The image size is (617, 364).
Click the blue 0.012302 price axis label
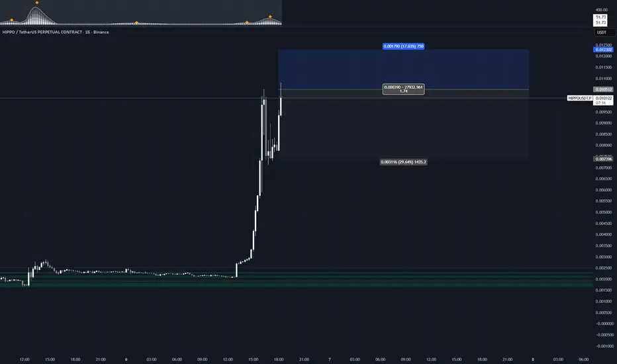click(x=603, y=50)
